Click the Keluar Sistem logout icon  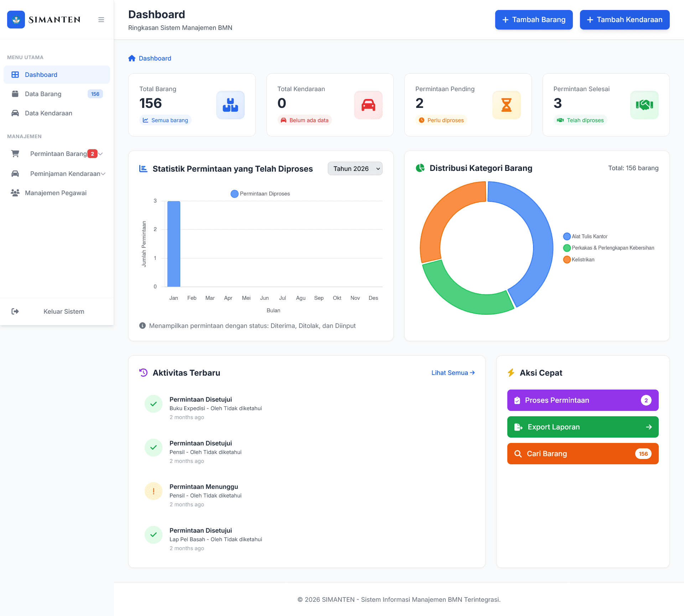[x=15, y=312]
